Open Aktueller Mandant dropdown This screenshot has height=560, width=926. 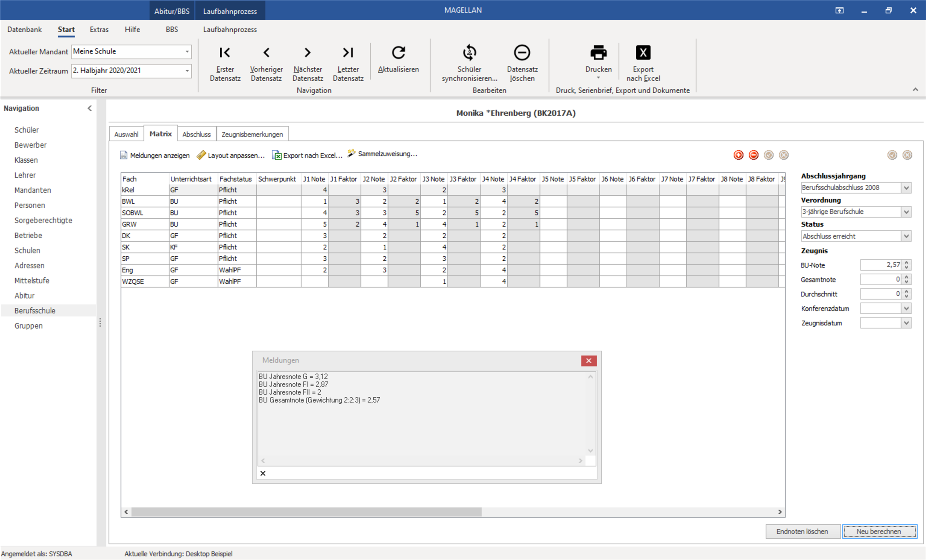coord(187,52)
